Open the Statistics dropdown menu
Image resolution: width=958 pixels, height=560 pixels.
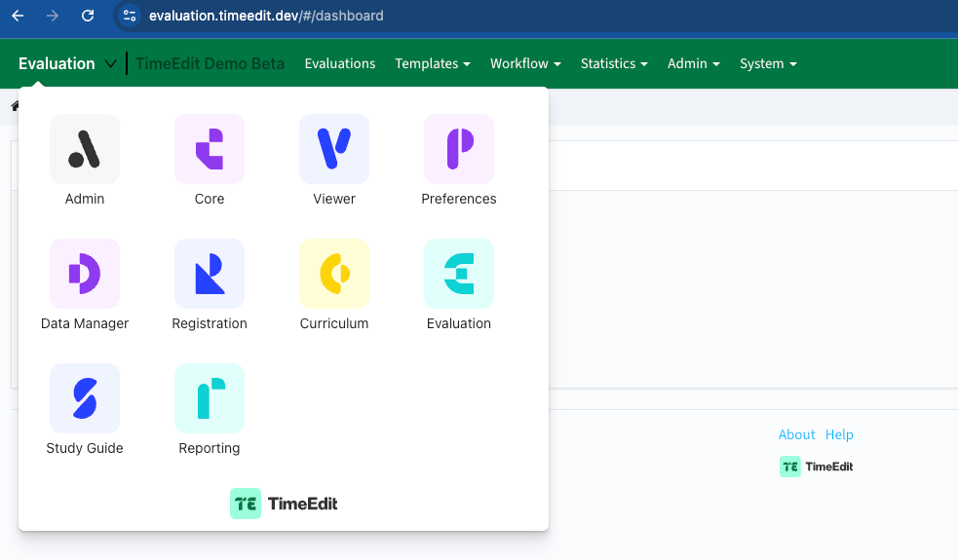pos(614,63)
